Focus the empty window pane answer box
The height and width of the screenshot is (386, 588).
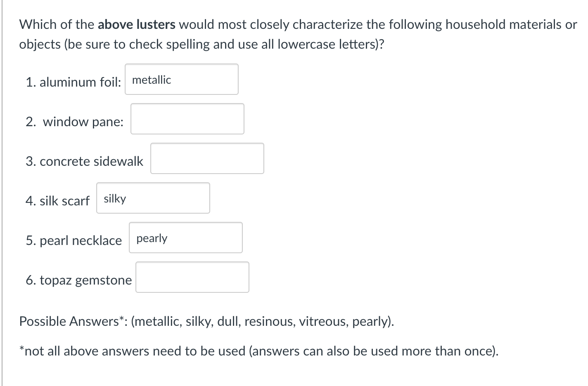(x=187, y=119)
